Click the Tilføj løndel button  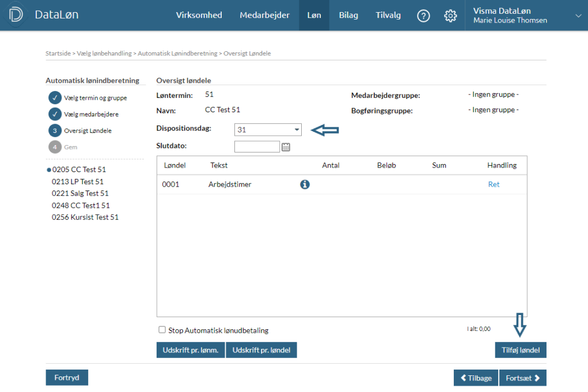click(521, 350)
